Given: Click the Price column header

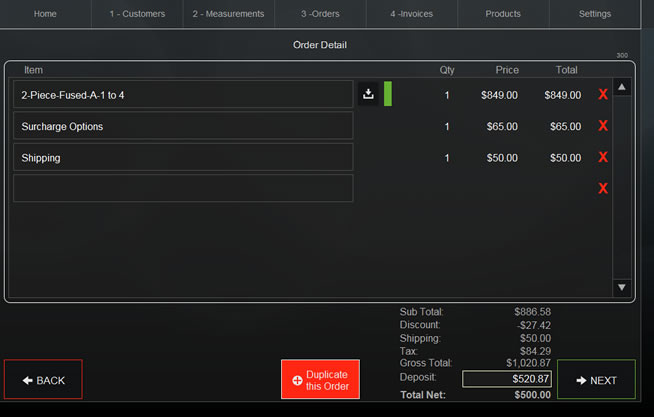Looking at the screenshot, I should (507, 70).
